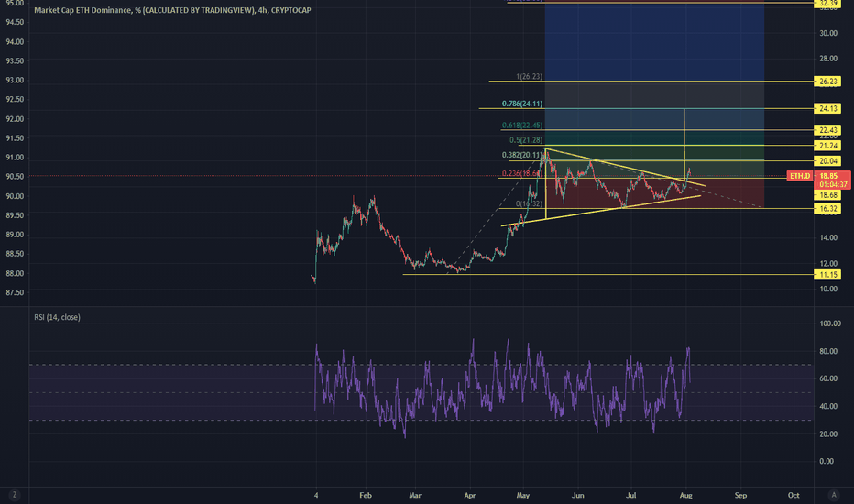Click the 28.00 value on right scale
Viewport: 854px width, 504px height.
(x=827, y=59)
